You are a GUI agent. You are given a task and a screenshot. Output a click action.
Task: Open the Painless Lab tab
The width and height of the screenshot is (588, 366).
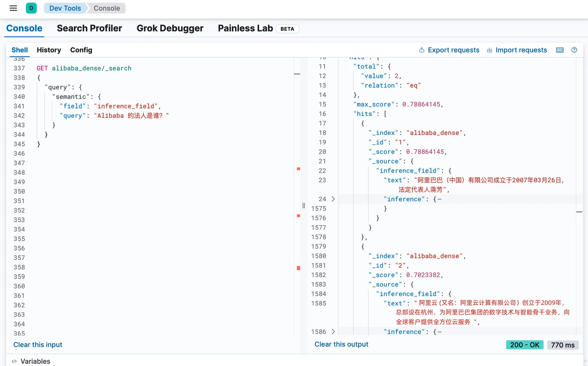tap(245, 28)
